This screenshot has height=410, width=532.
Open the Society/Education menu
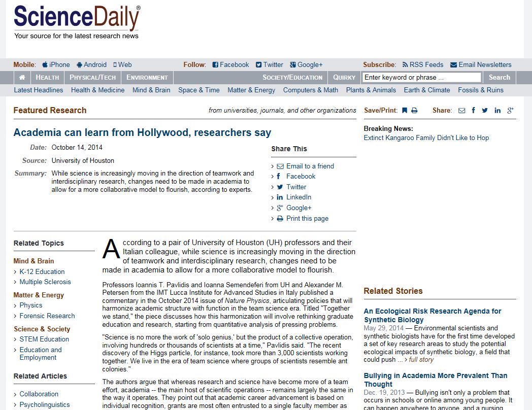[292, 77]
